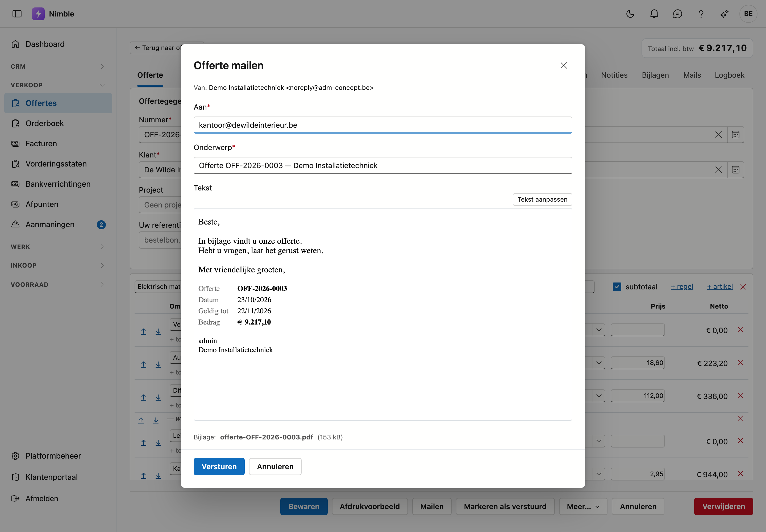Open the BE user avatar menu
This screenshot has height=532, width=766.
(748, 14)
